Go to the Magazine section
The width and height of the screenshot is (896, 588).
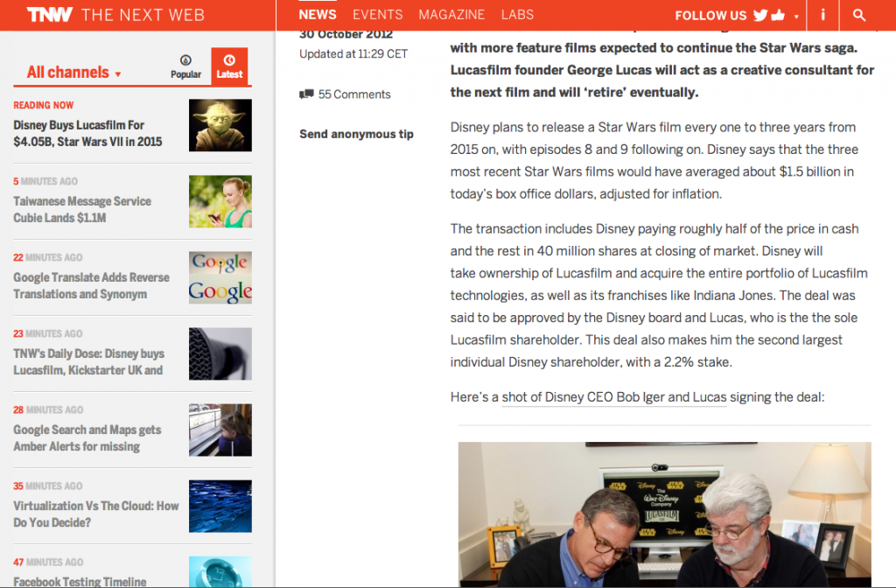tap(451, 15)
